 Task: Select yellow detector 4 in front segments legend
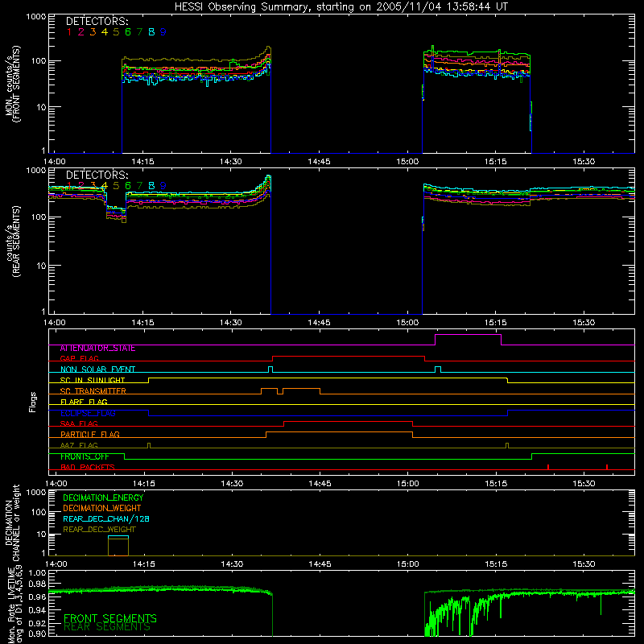pos(105,32)
